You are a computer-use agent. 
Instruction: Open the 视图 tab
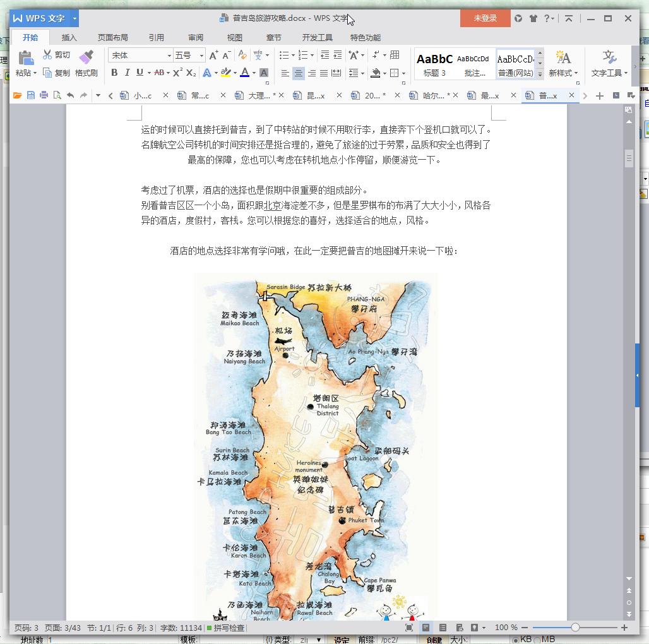point(235,38)
